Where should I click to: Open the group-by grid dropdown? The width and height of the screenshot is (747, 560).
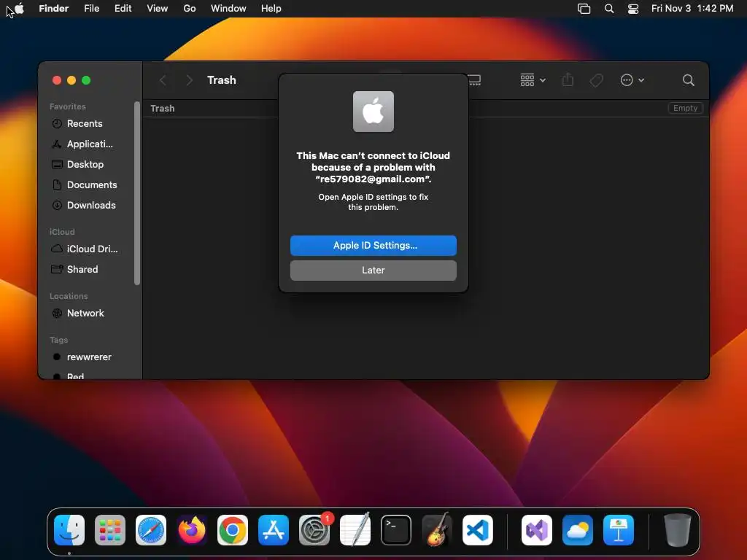[x=533, y=80]
